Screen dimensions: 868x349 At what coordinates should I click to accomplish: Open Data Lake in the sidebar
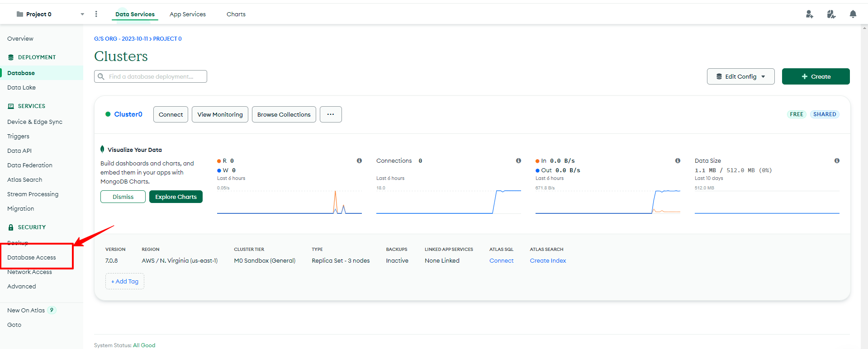tap(21, 87)
